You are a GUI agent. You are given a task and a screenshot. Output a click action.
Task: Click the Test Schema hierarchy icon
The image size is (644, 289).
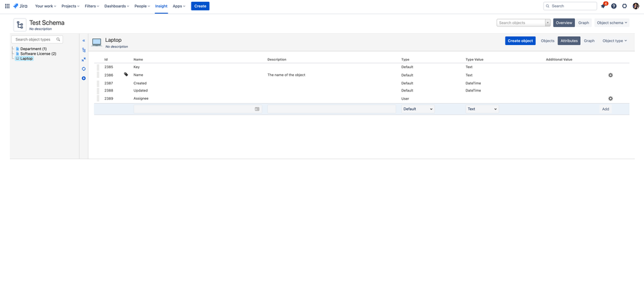(20, 24)
